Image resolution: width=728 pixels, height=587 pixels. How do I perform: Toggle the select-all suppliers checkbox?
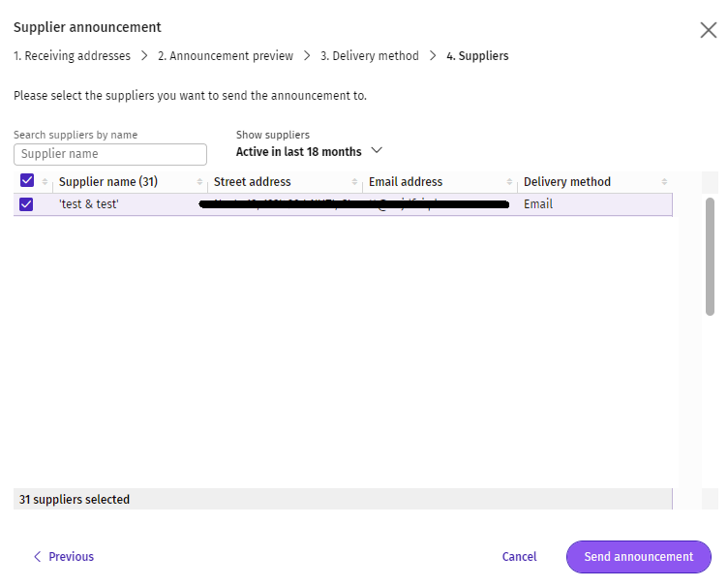[x=26, y=181]
